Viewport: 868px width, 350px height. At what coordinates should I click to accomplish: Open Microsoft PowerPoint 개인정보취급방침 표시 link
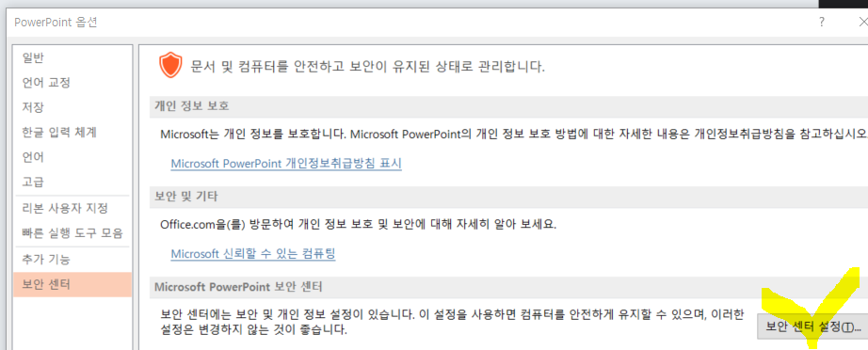pyautogui.click(x=286, y=164)
